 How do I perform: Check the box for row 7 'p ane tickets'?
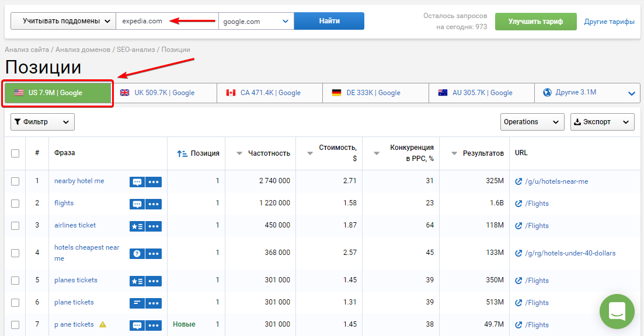pos(15,325)
